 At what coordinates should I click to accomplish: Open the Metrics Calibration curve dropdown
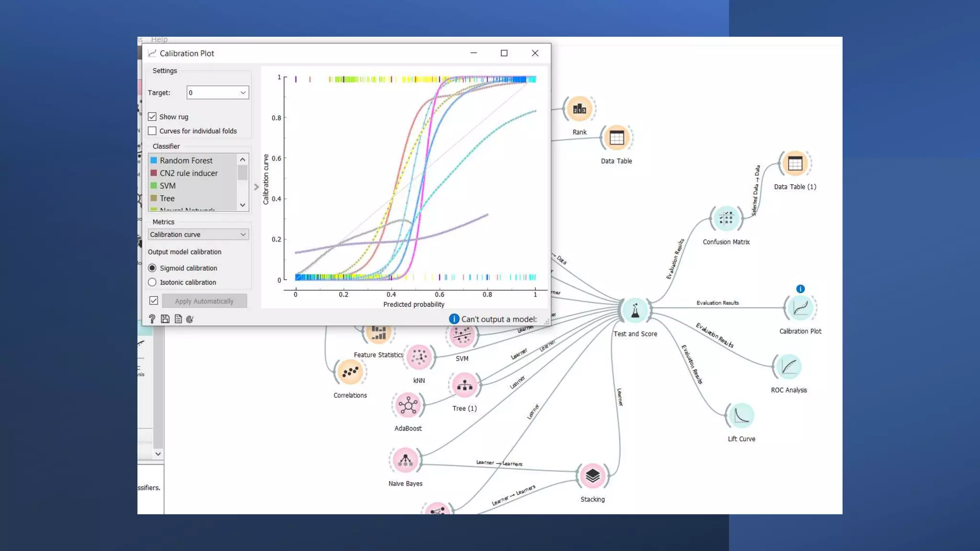(198, 234)
